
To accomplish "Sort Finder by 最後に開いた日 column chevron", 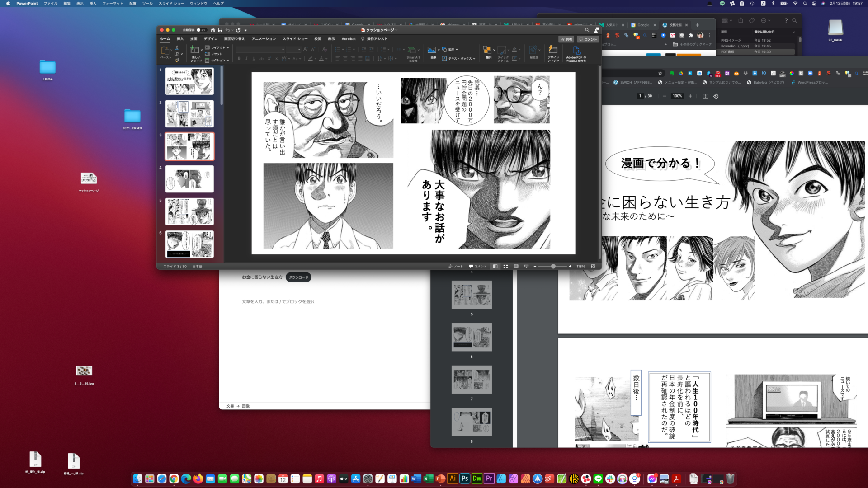I will tap(793, 32).
